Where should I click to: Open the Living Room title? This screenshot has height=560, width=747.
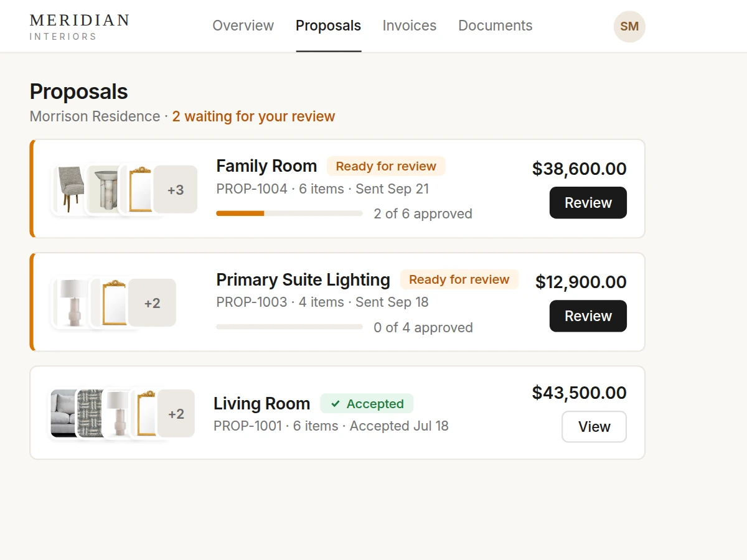[x=261, y=403]
